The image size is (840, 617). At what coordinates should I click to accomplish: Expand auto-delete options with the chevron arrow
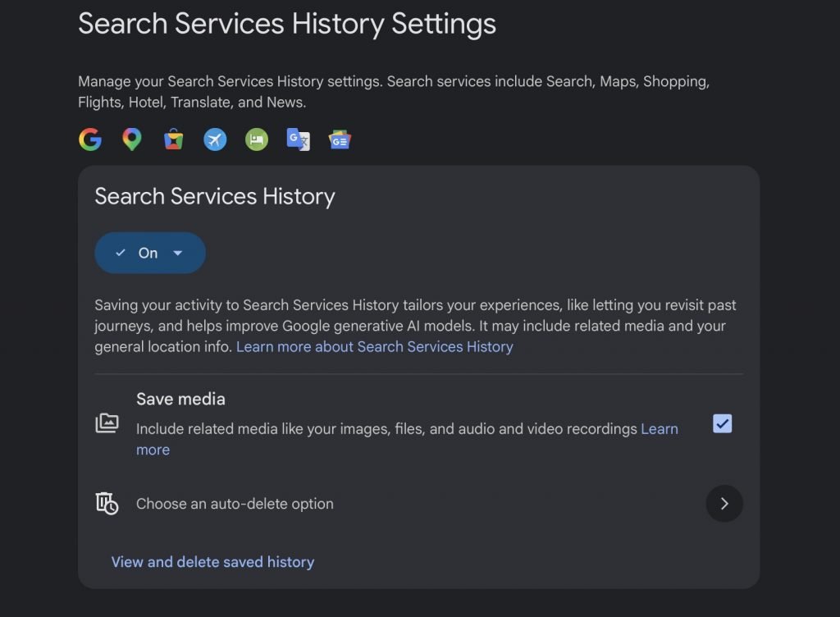click(x=724, y=504)
